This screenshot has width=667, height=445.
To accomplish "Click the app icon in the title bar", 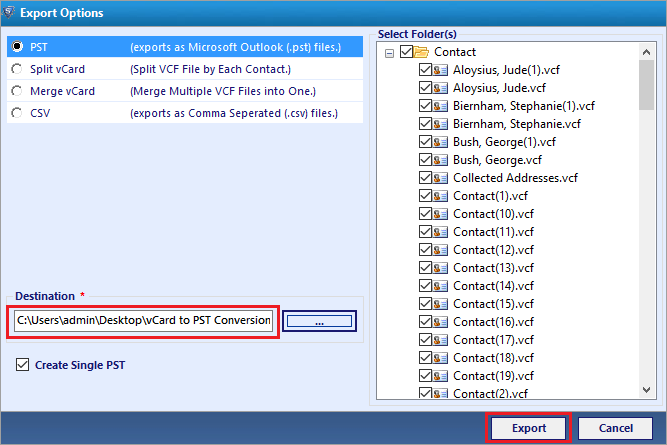I will point(8,12).
